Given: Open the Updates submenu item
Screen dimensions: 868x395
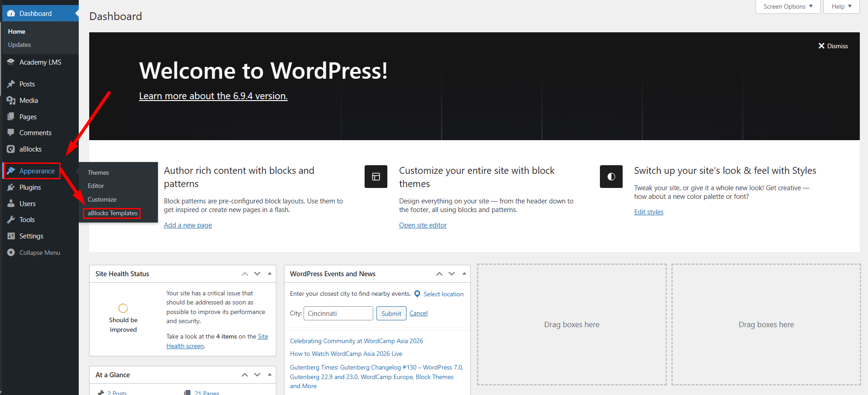Looking at the screenshot, I should [19, 45].
